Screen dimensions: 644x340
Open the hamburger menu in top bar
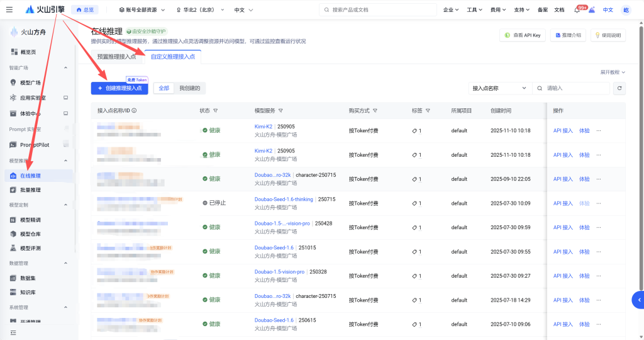click(x=9, y=9)
